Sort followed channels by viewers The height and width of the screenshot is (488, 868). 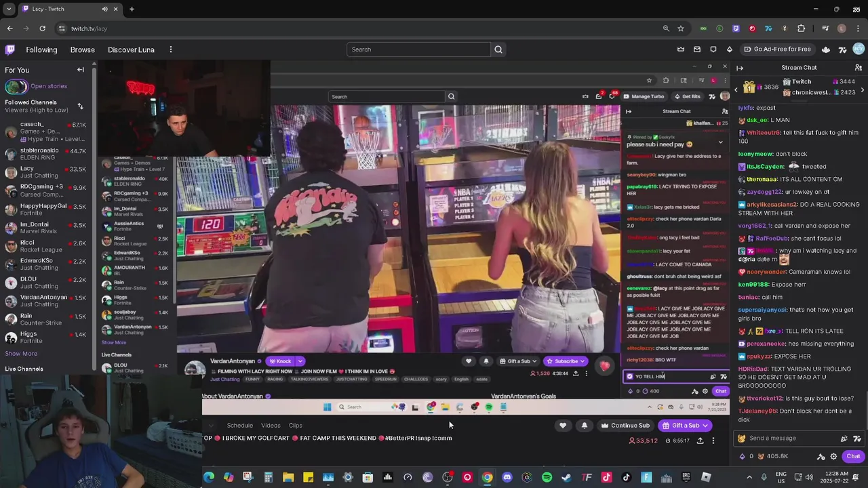[x=80, y=106]
